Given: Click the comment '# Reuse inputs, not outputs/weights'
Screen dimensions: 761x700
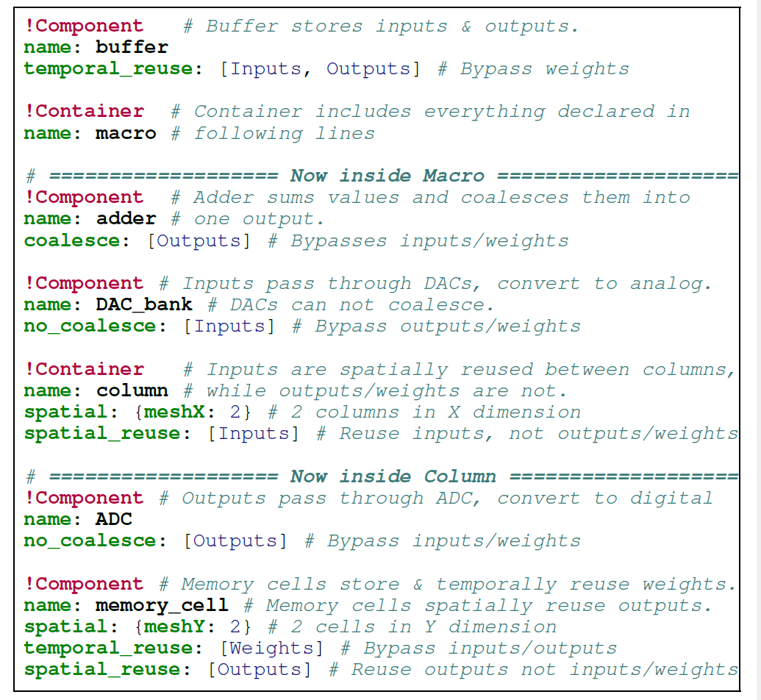Looking at the screenshot, I should point(528,434).
